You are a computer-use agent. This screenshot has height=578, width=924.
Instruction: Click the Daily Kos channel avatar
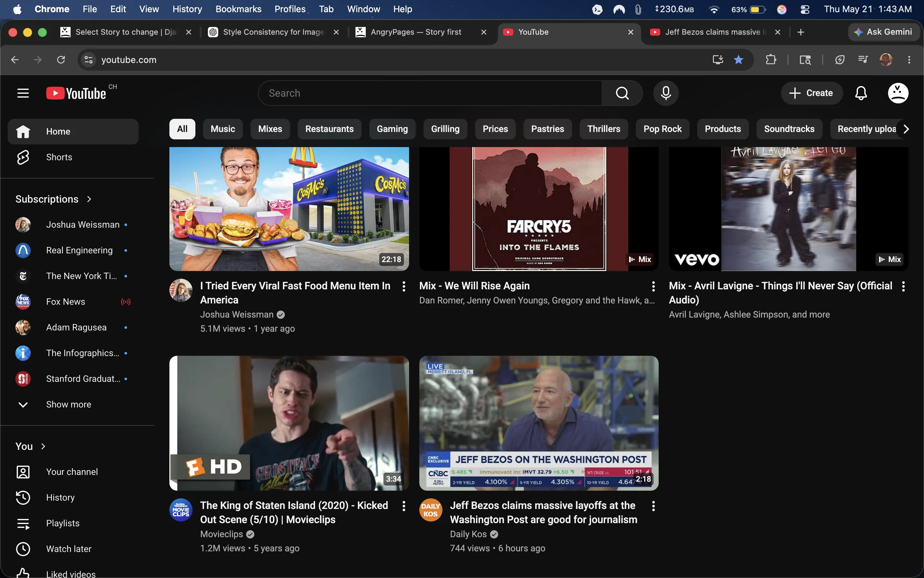tap(431, 510)
